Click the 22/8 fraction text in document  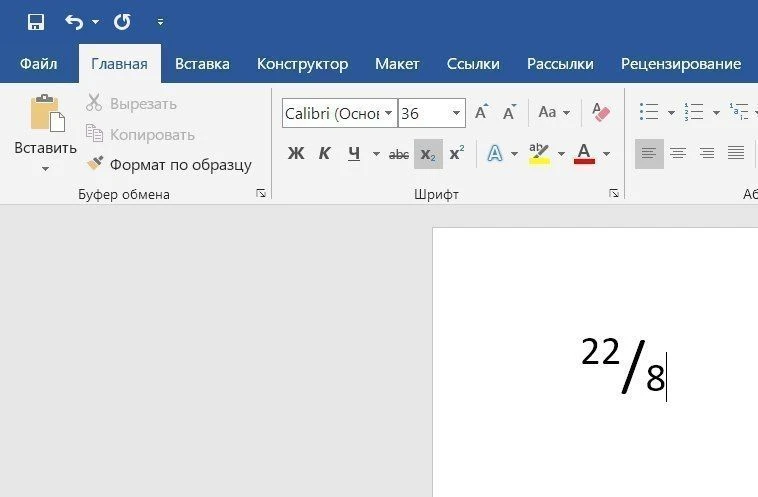coord(623,366)
